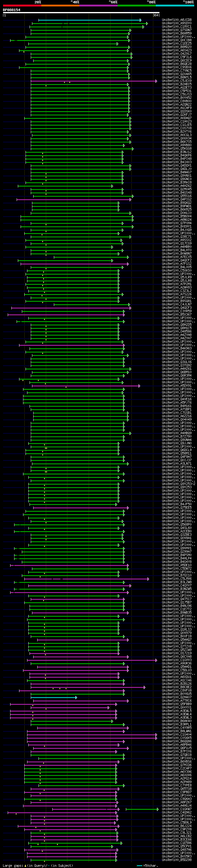The width and height of the screenshot is (197, 868).
Task: Open the UniRef100_A8JCD8 hit label
Action: click(177, 20)
